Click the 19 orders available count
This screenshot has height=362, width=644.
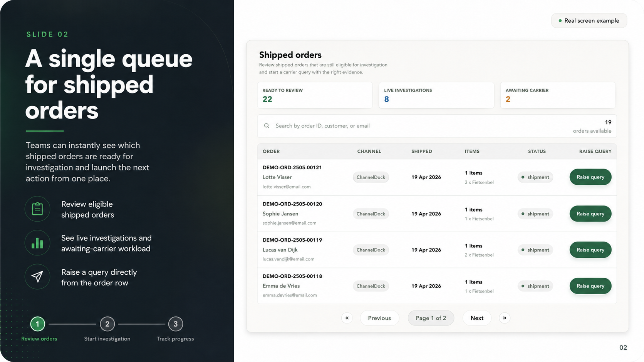pyautogui.click(x=592, y=126)
